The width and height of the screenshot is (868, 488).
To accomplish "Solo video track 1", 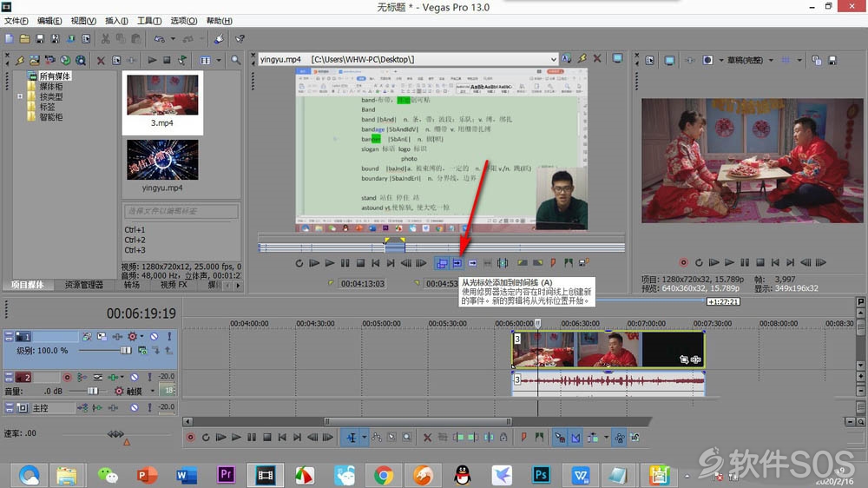I will [x=169, y=336].
